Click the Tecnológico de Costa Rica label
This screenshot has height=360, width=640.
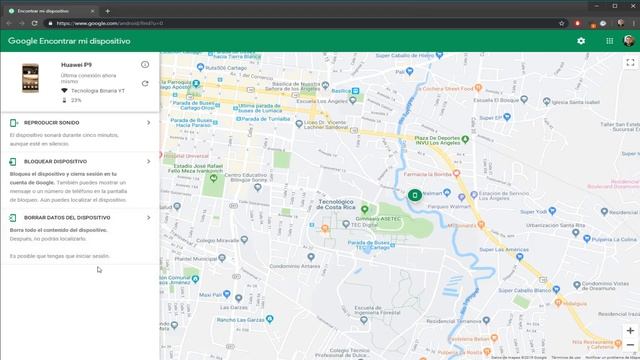click(336, 204)
